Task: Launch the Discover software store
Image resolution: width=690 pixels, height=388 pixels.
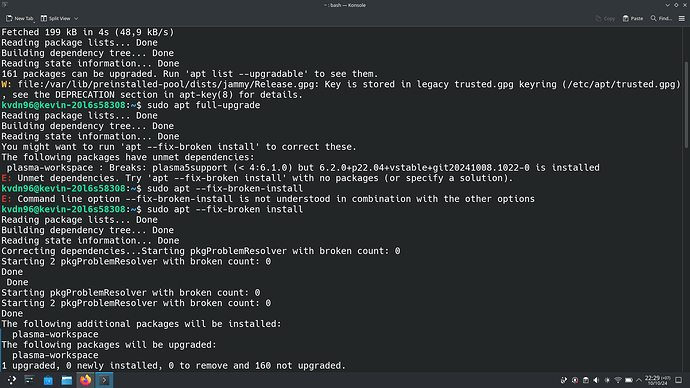Action: tap(48, 380)
